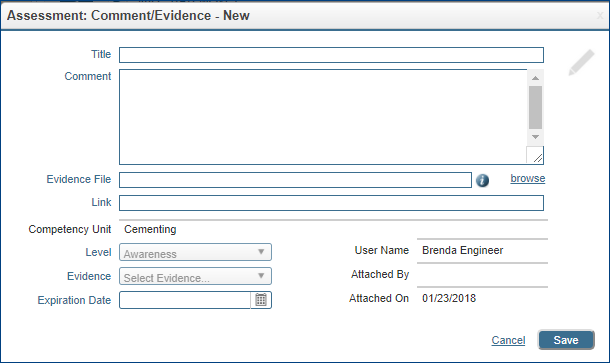Click the dialog title Assessment: Comment/Evidence - New
Screen dimensions: 610x363
point(128,16)
